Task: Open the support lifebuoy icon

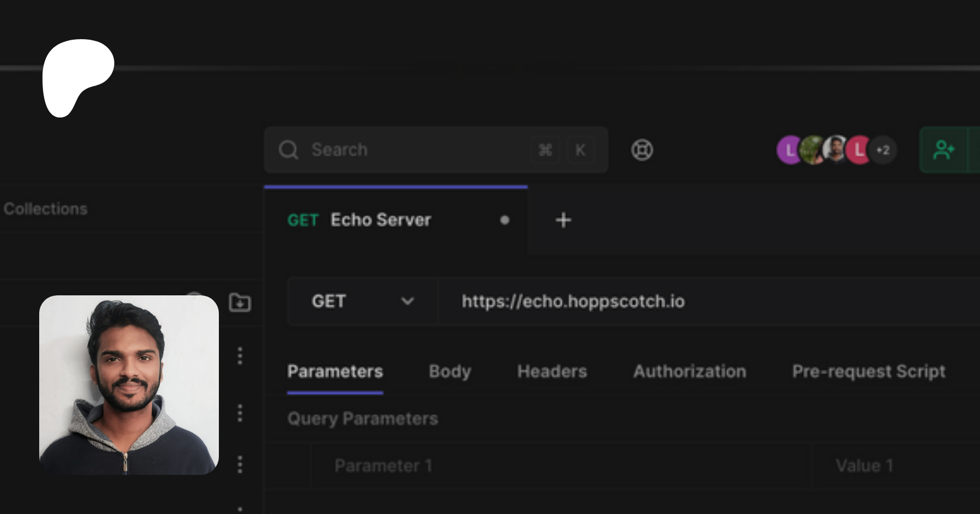Action: click(642, 150)
